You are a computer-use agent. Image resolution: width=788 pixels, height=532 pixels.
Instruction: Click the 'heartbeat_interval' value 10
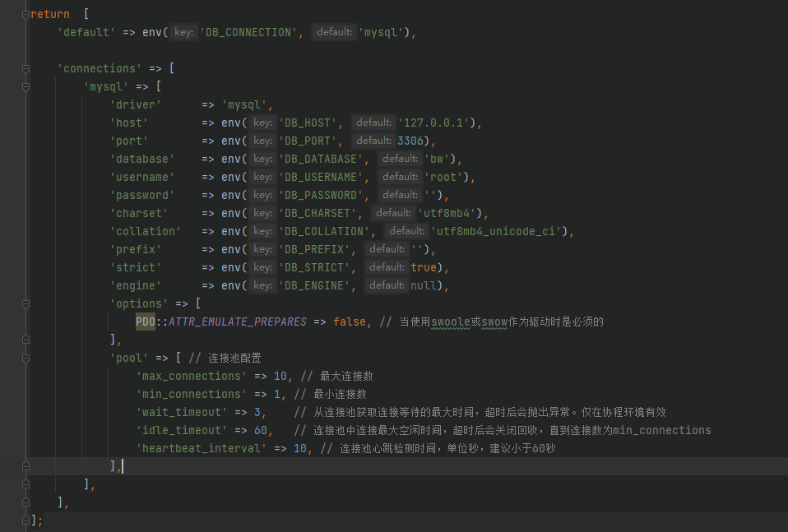click(300, 448)
